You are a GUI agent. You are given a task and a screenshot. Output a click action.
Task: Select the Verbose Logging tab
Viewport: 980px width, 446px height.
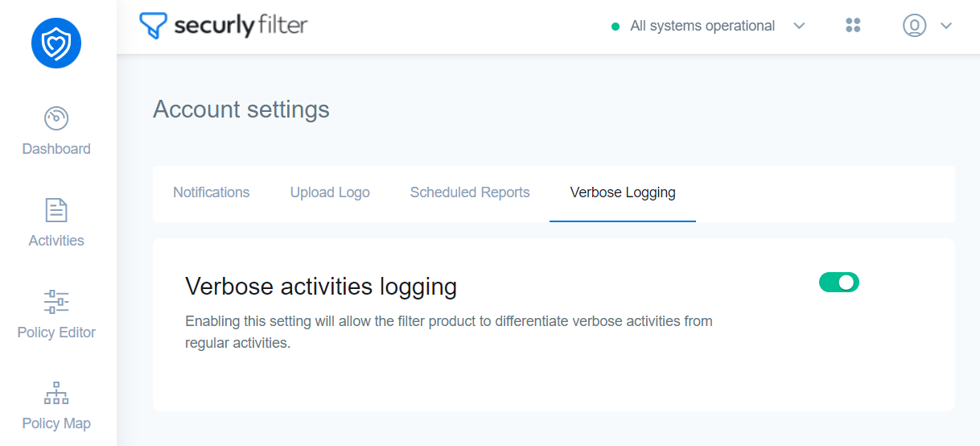(623, 192)
